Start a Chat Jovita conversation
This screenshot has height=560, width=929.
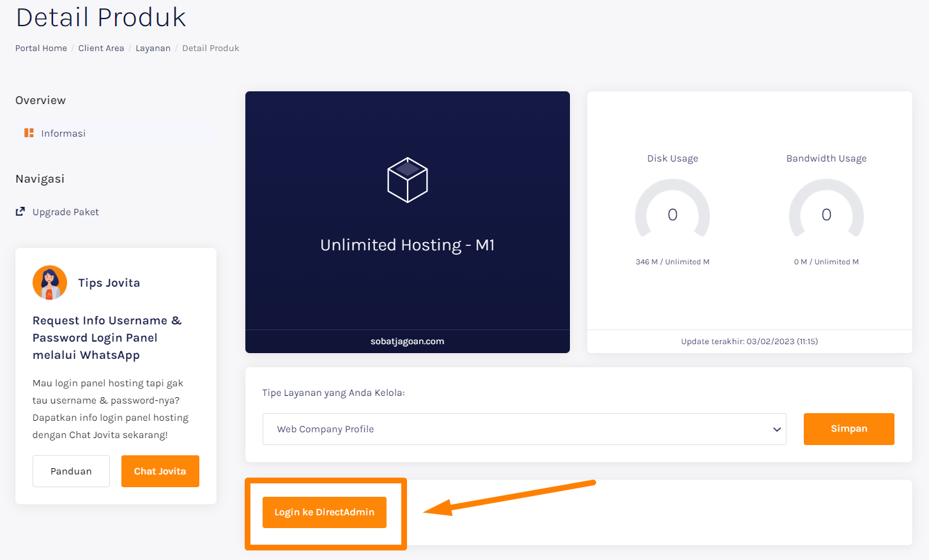pyautogui.click(x=160, y=471)
